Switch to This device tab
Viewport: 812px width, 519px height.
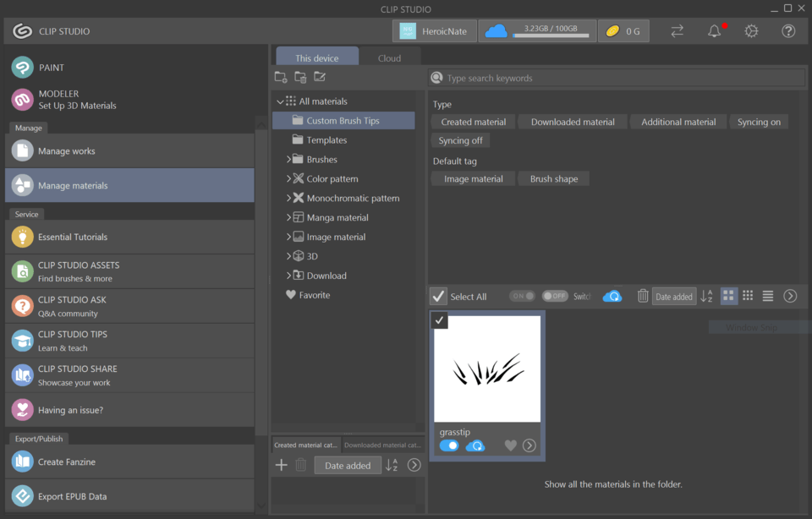317,57
